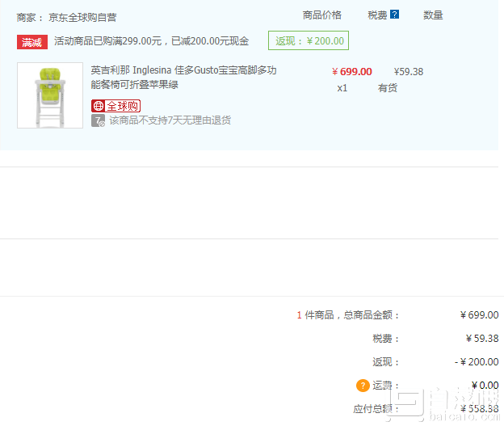This screenshot has width=504, height=426.
Task: Click the payable total ¥558.38
Action: 479,409
